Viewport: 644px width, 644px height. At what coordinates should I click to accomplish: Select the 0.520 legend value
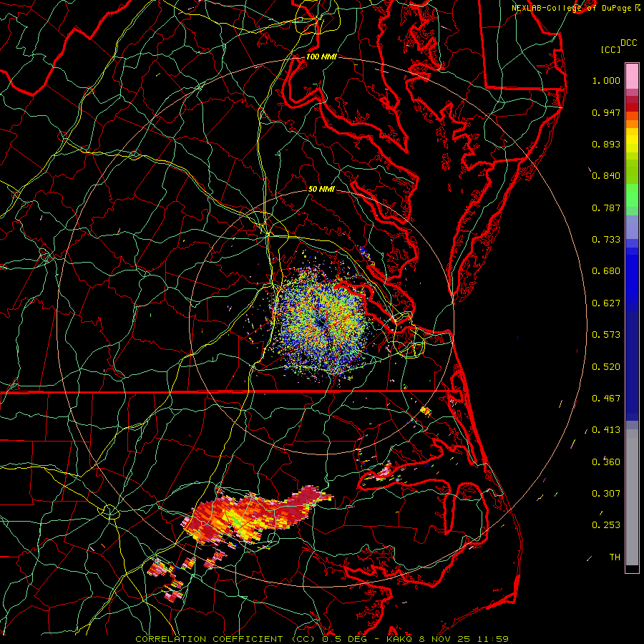[x=606, y=367]
